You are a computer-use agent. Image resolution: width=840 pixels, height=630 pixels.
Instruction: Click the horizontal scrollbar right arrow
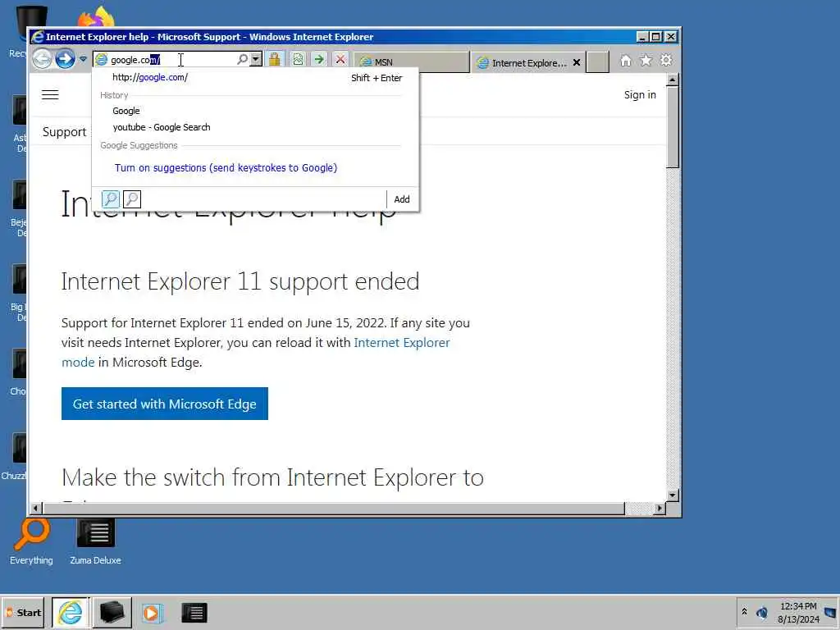pos(660,508)
